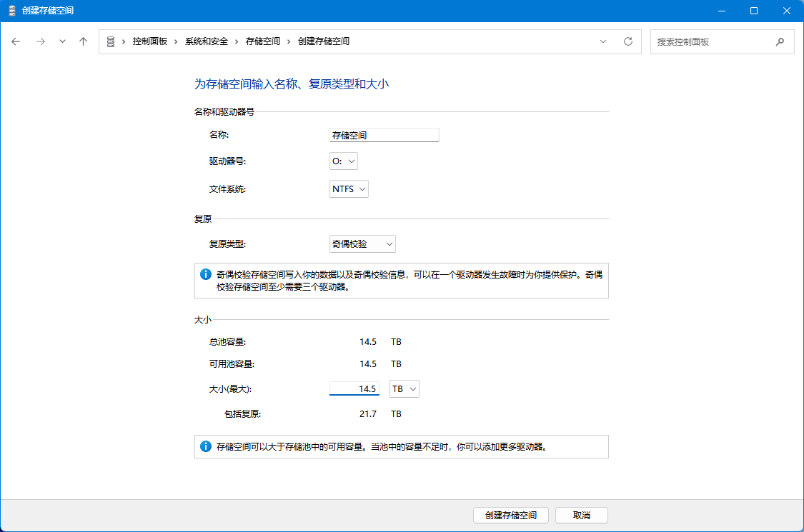
Task: Open recent locations chevron dropdown
Action: click(x=62, y=41)
